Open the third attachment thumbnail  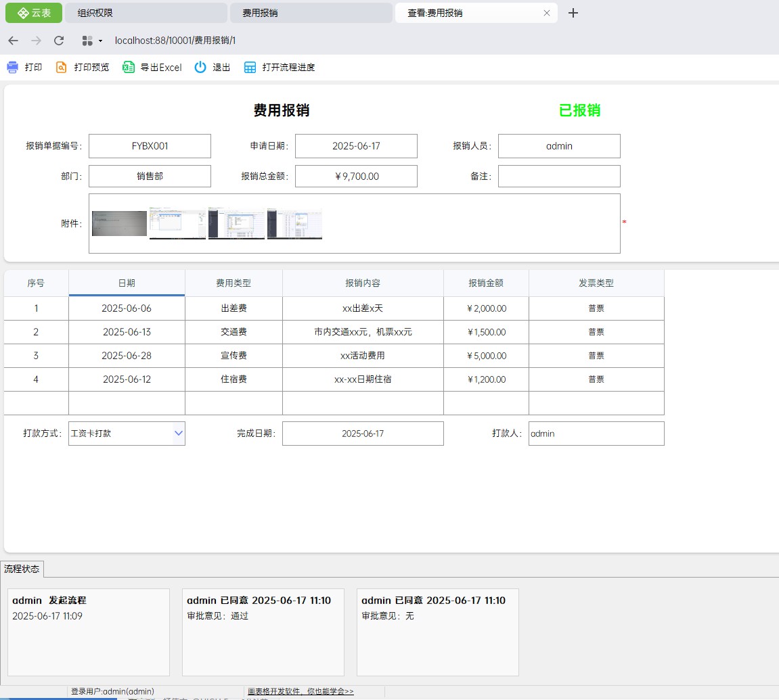click(236, 223)
